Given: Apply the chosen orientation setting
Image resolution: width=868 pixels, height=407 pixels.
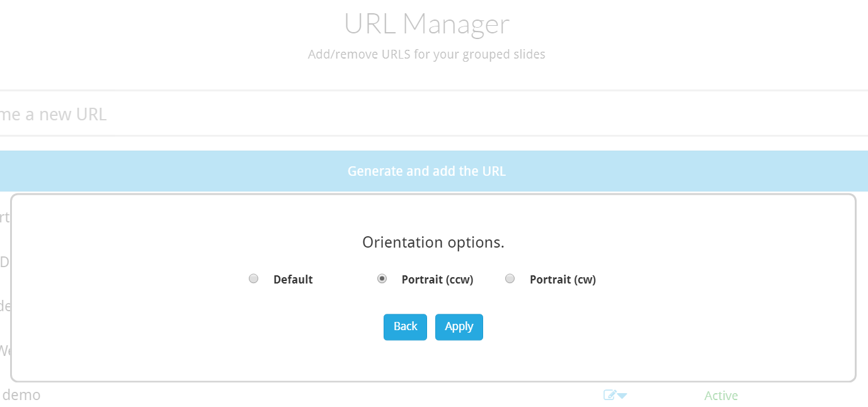Looking at the screenshot, I should (x=459, y=327).
